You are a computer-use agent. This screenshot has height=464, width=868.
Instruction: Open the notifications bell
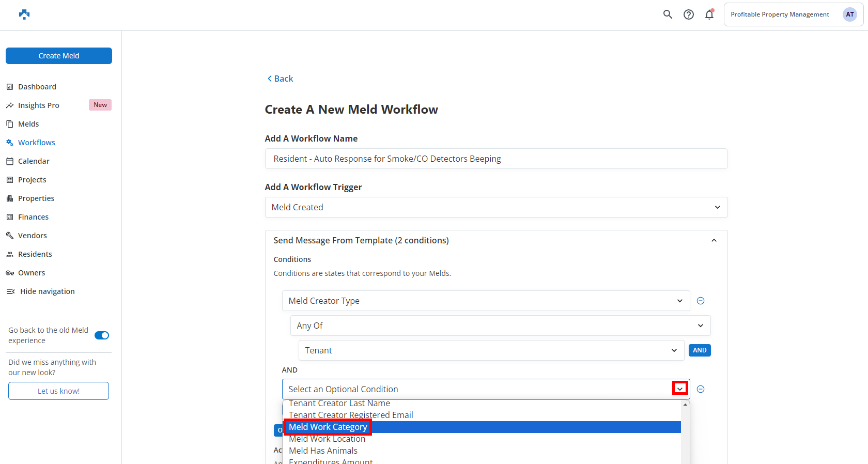709,14
